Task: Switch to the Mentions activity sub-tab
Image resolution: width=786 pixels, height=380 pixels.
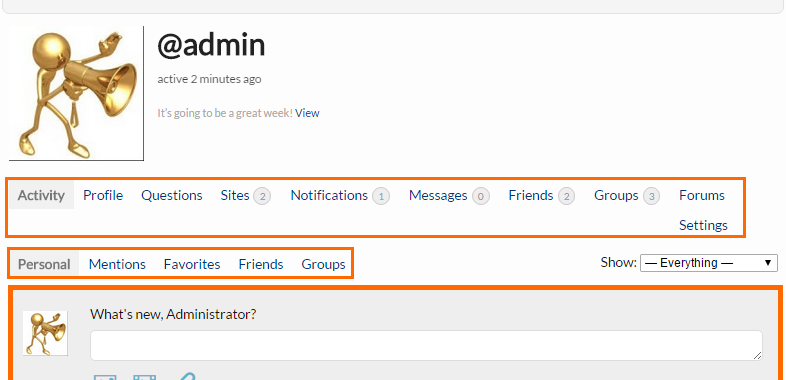Action: pos(117,264)
